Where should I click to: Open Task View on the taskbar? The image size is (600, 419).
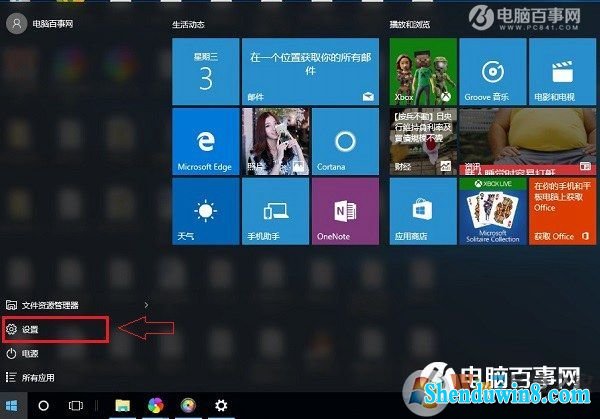point(76,405)
